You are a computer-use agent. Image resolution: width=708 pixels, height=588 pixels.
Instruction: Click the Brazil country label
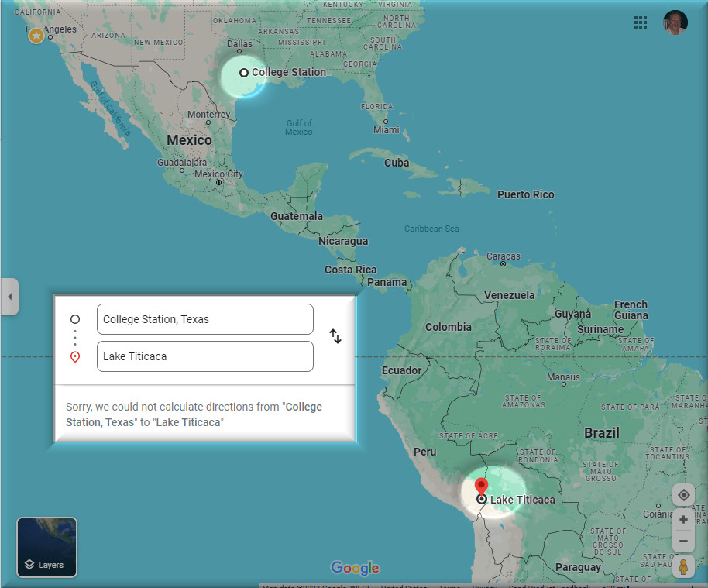coord(601,433)
